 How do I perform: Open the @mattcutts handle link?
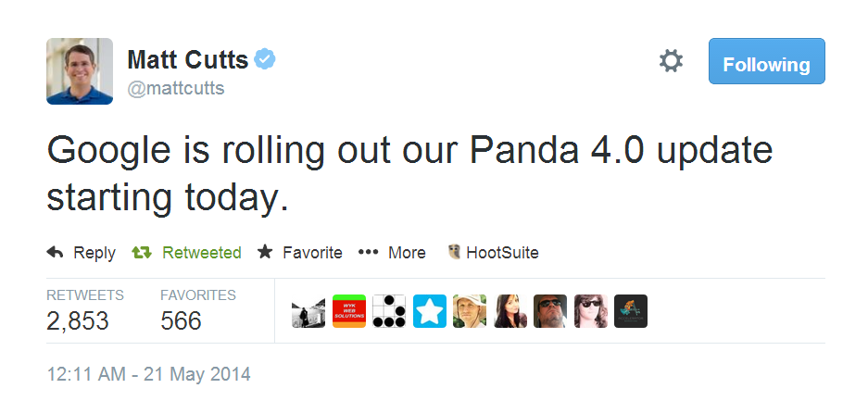point(175,89)
